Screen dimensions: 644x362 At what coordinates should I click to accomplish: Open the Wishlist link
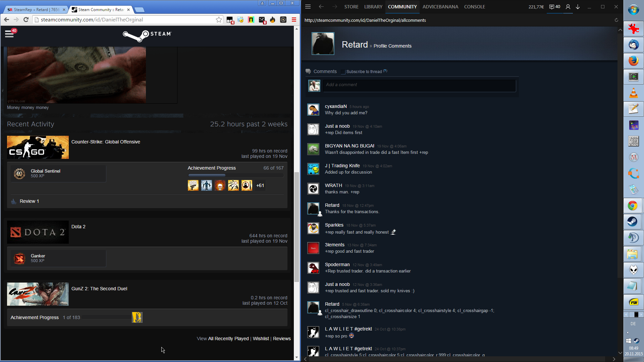click(x=261, y=339)
